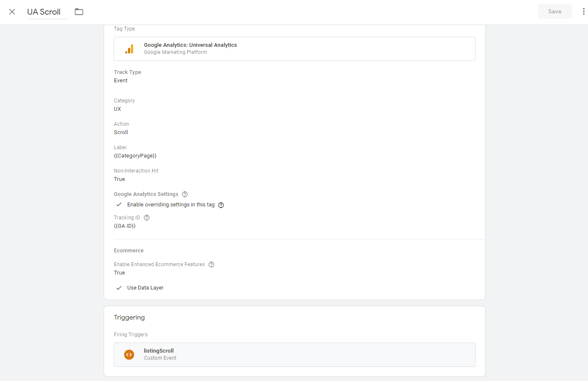
Task: Click the Tracking ID help icon
Action: [147, 218]
